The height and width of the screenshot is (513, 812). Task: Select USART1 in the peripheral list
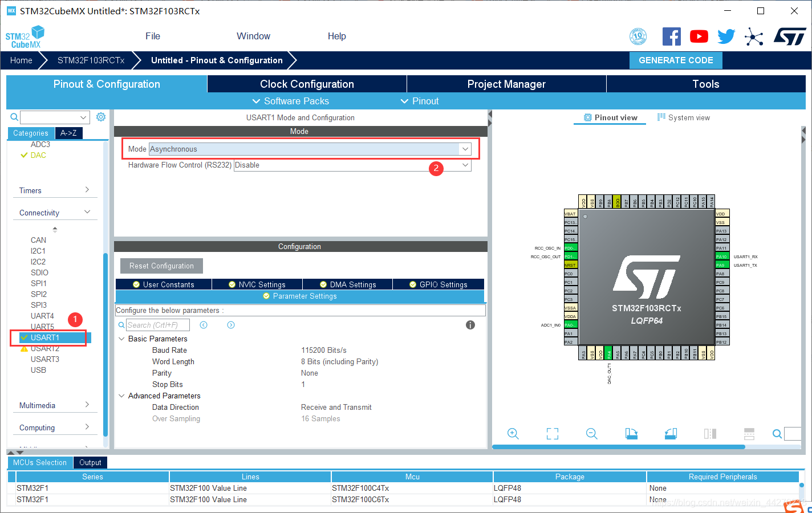(45, 337)
